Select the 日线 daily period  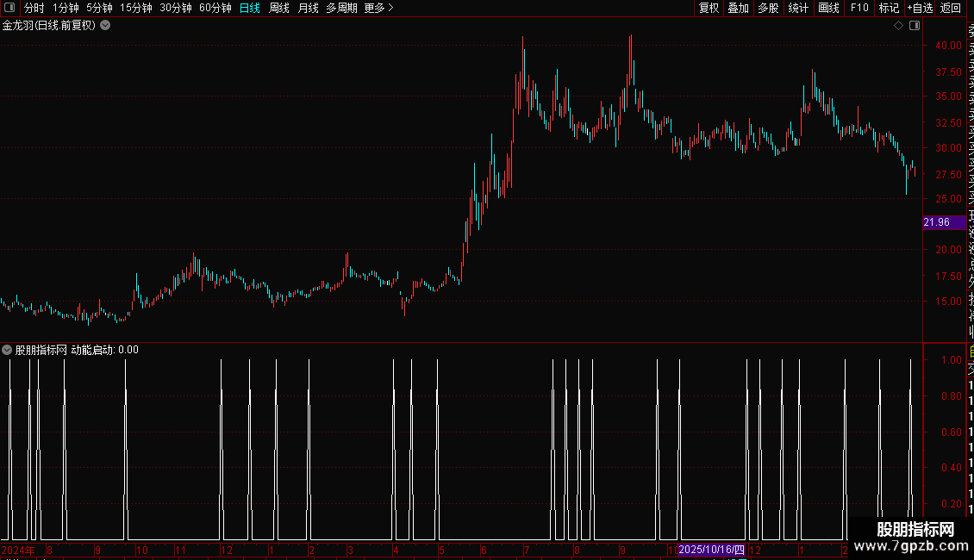point(250,8)
